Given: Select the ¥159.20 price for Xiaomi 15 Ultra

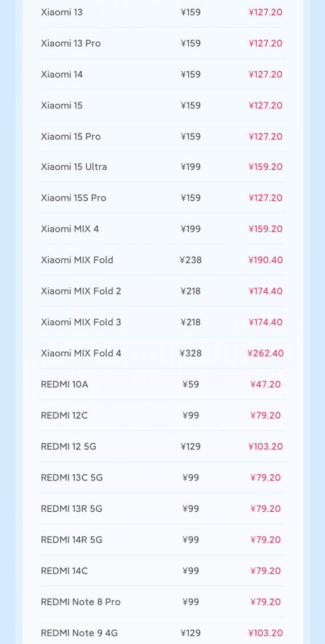Looking at the screenshot, I should 266,167.
